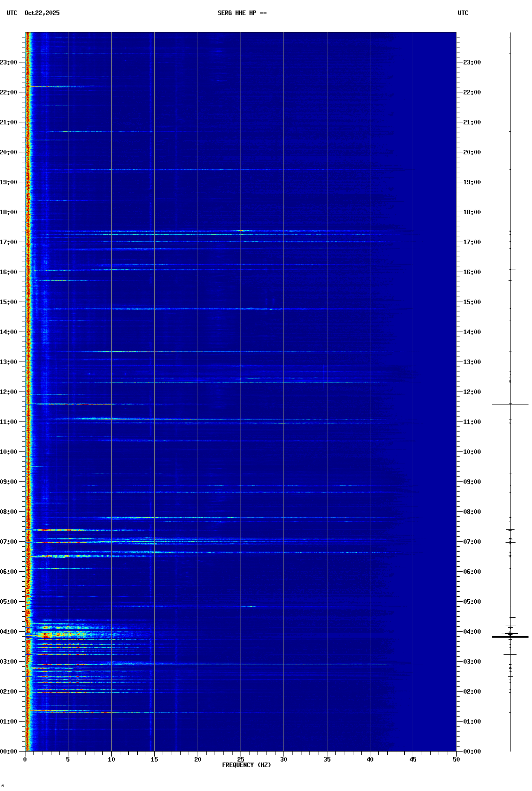Click the 40 tick on frequency axis
This screenshot has width=532, height=791.
pos(370,760)
